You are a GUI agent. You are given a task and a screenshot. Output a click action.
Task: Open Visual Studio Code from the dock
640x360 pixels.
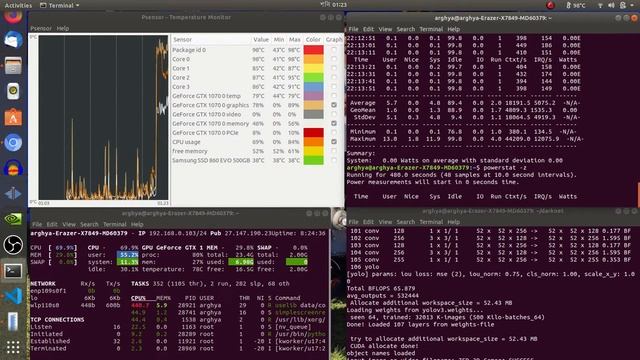(13, 296)
